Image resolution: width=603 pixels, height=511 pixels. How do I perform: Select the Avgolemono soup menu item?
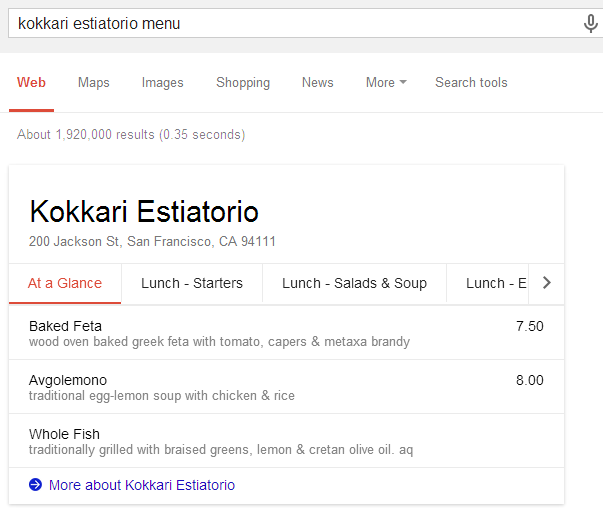(x=287, y=387)
